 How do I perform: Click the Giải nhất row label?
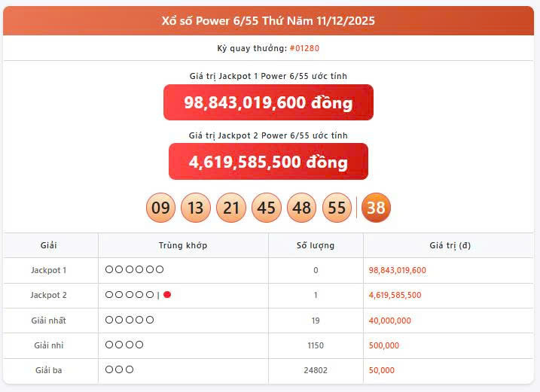(x=48, y=321)
